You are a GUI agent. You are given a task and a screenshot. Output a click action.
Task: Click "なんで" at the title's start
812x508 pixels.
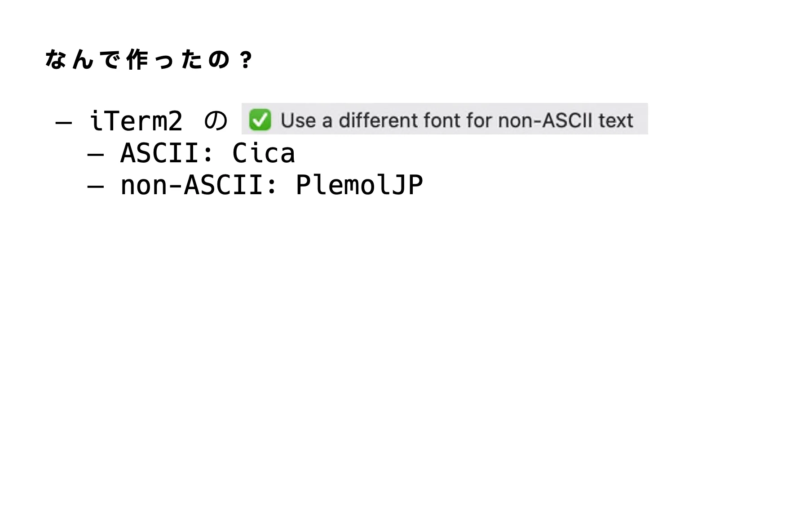[x=83, y=60]
